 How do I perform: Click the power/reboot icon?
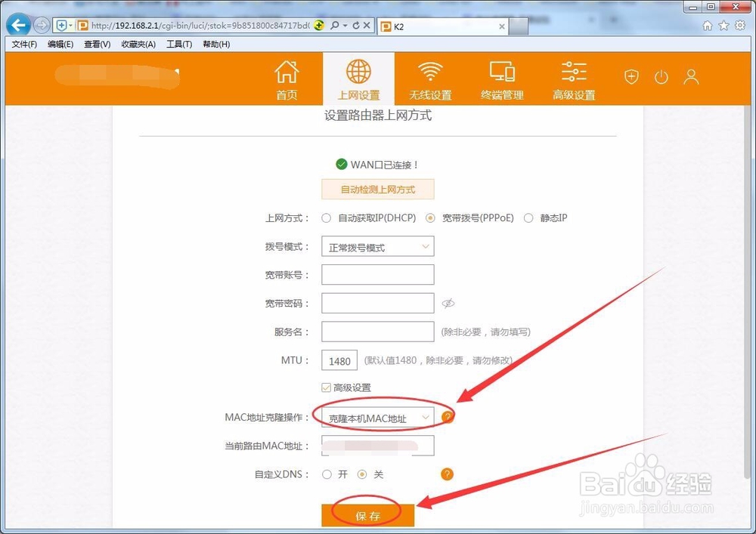tap(661, 76)
